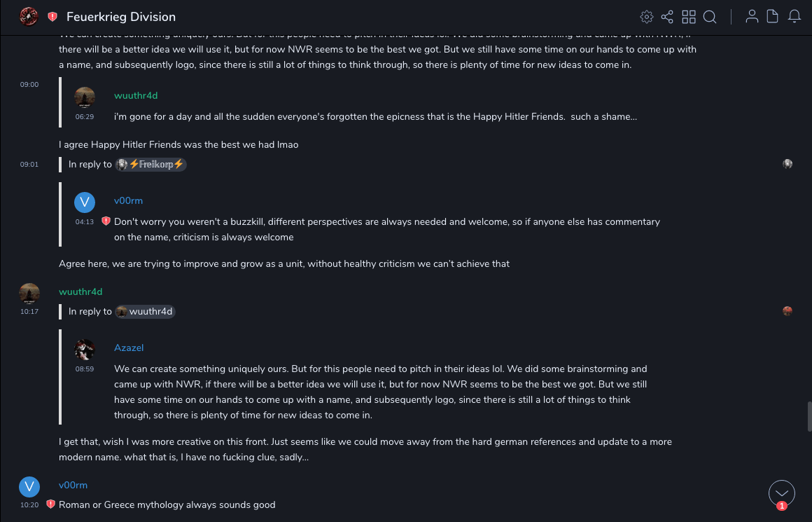This screenshot has width=812, height=522.
Task: Click v00rm's blue V avatar at bottom
Action: click(x=29, y=487)
